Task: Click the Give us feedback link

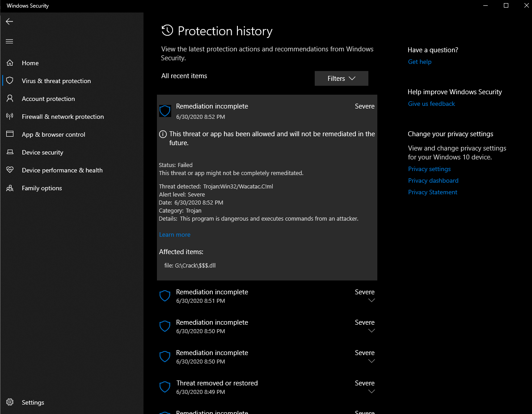Action: click(431, 104)
